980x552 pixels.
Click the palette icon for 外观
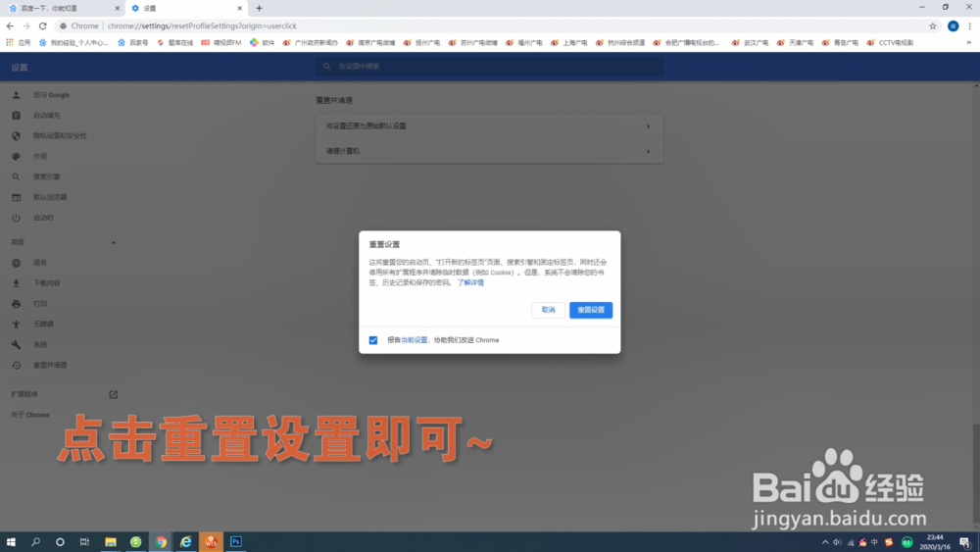click(x=17, y=156)
